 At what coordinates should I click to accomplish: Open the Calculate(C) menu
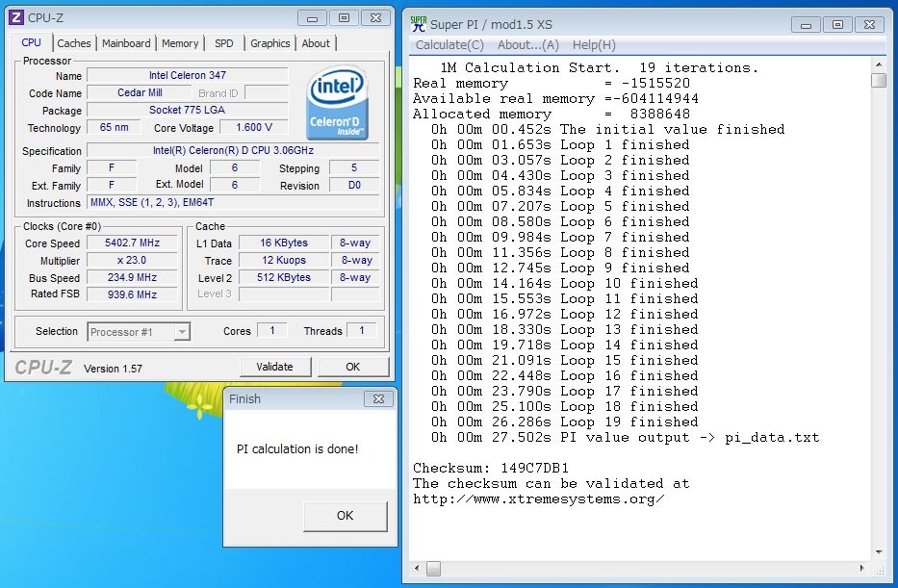point(449,45)
